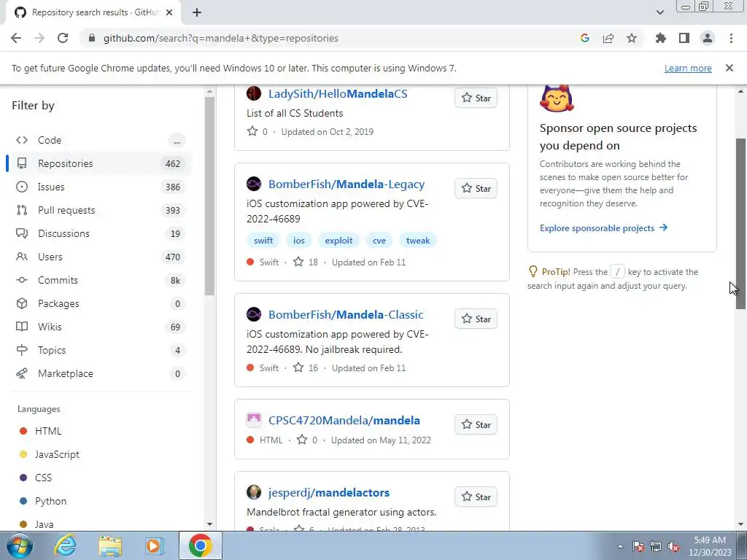This screenshot has height=560, width=747.
Task: Click the address bar URL field
Action: tap(329, 38)
